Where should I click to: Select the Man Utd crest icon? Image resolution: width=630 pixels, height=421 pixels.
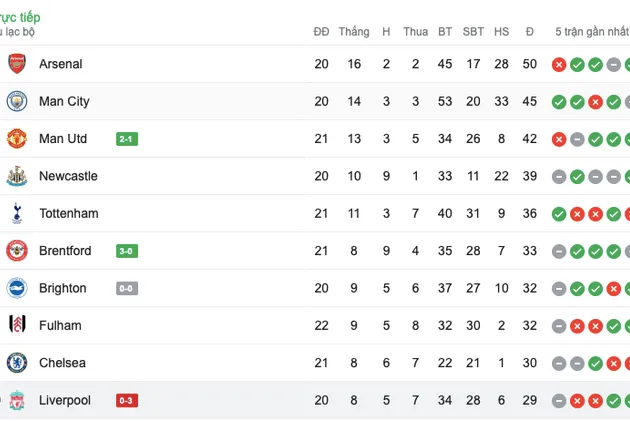(17, 139)
